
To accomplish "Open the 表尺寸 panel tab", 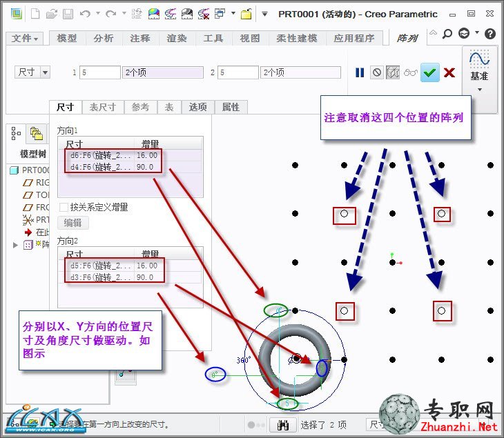I will click(103, 107).
